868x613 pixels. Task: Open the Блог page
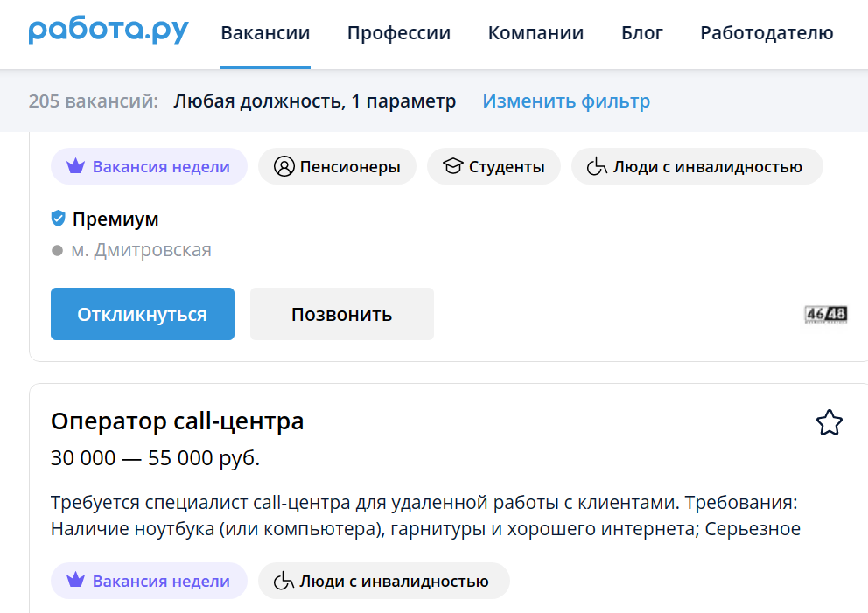pos(641,33)
